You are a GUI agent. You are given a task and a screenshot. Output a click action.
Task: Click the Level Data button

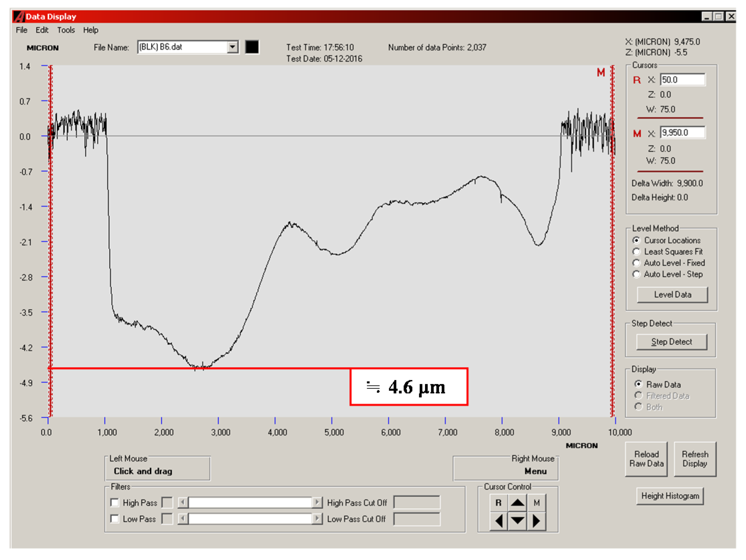point(672,295)
